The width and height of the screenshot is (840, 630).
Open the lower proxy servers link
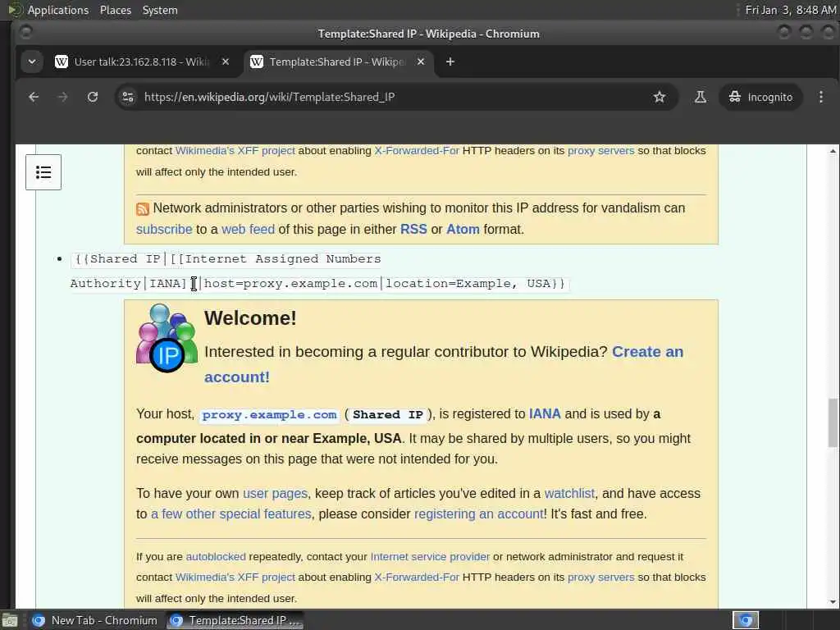click(600, 577)
